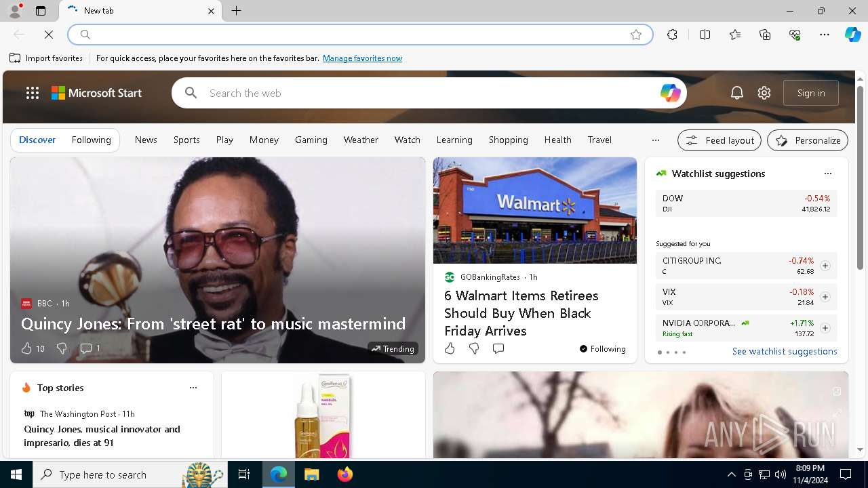Go to second watchlist carousel dot
Image resolution: width=868 pixels, height=488 pixels.
667,352
